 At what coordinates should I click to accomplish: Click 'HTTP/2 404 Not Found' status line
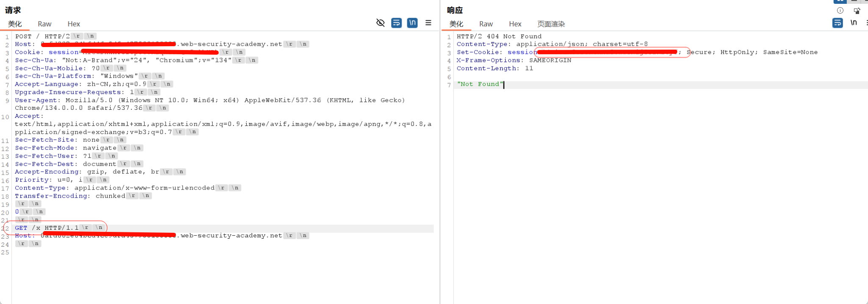499,36
